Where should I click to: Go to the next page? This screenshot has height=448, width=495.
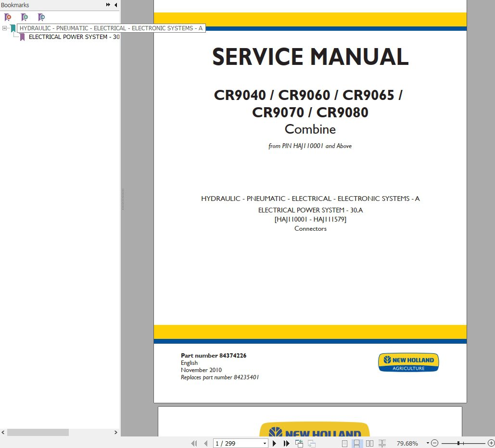[274, 443]
